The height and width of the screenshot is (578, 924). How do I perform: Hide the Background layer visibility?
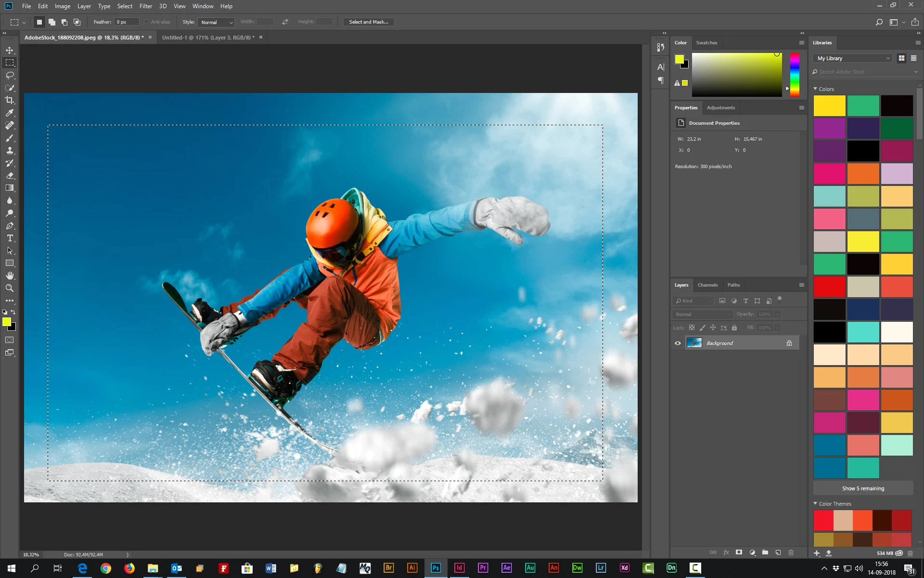(x=678, y=343)
